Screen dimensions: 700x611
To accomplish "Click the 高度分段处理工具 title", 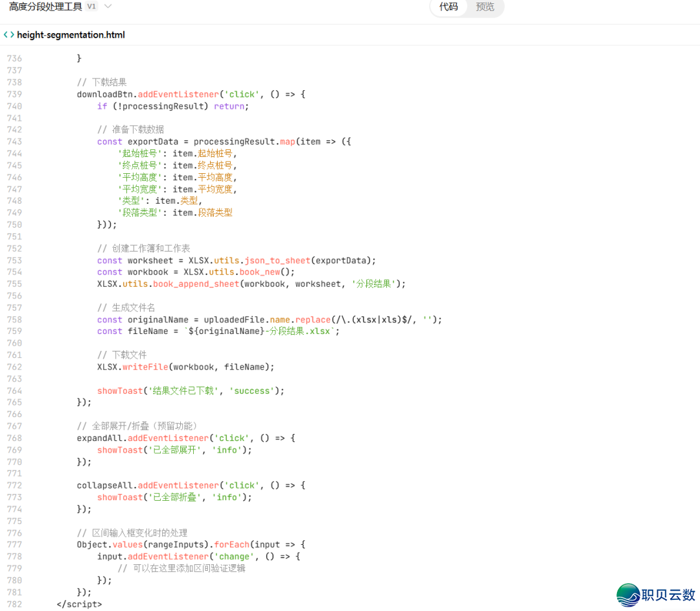I will coord(45,6).
